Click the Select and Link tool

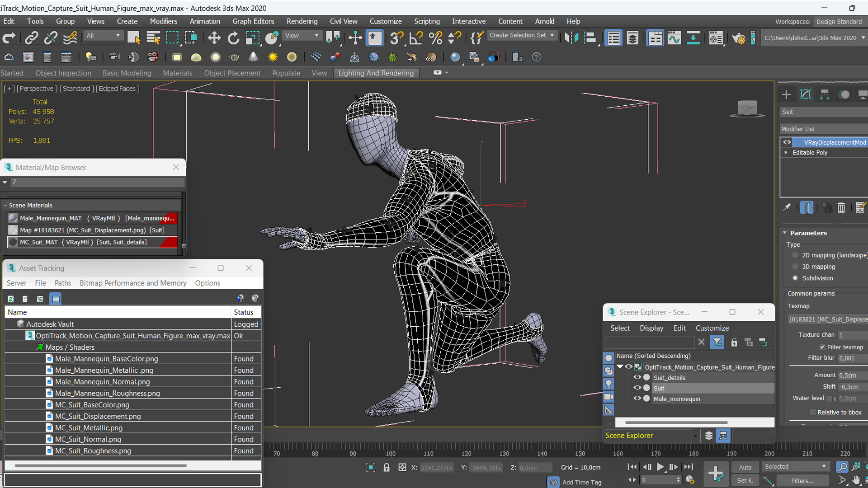[31, 38]
